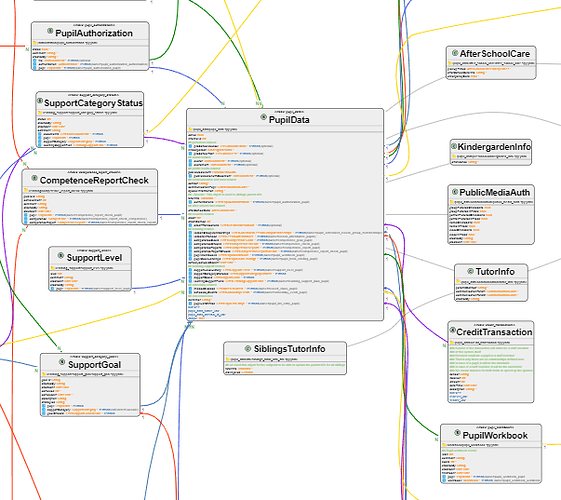
Task: Select the PupilWorkbook node title
Action: (x=495, y=435)
